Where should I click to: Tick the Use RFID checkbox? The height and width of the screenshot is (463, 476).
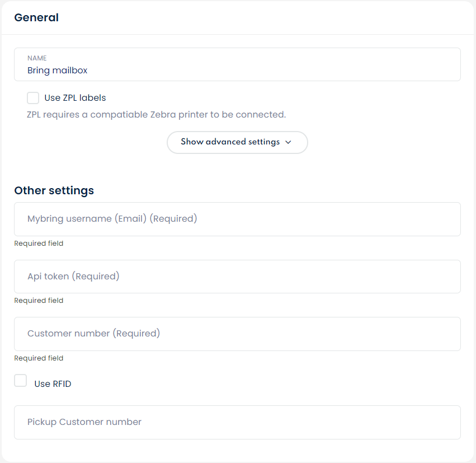point(21,381)
